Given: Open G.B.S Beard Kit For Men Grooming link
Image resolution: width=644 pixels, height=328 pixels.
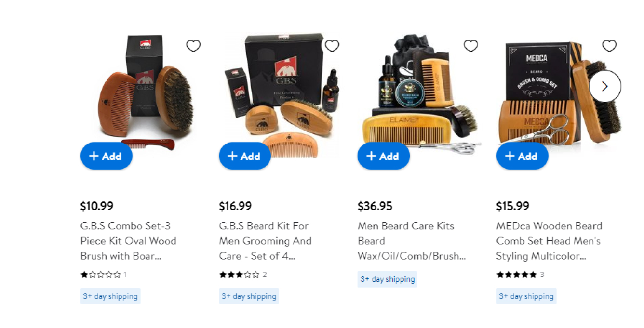Looking at the screenshot, I should [x=265, y=241].
